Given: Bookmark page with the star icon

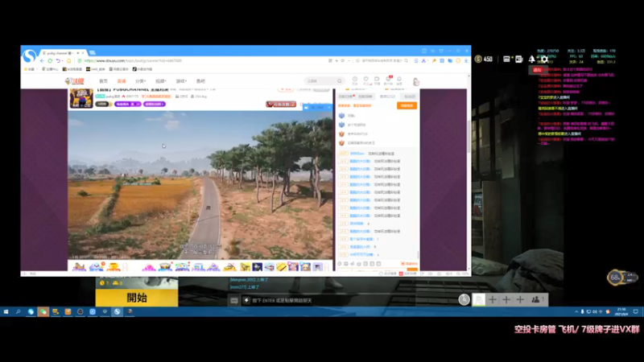Looking at the screenshot, I should [343, 61].
